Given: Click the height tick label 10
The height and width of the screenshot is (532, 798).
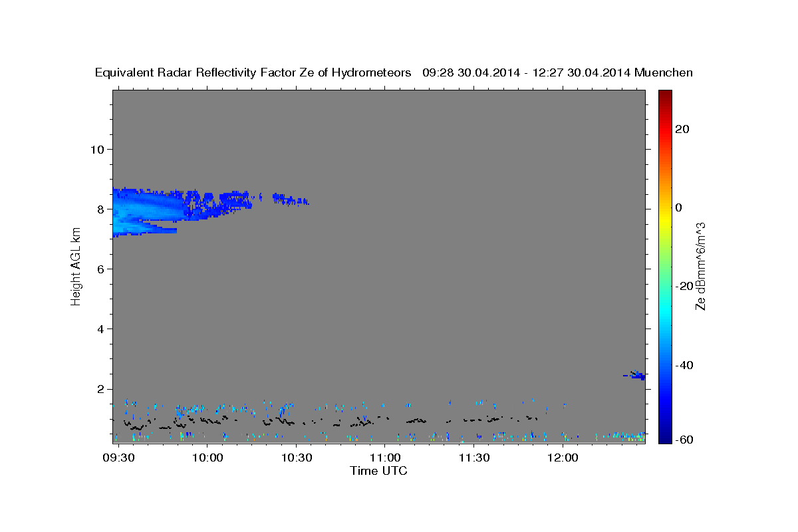Looking at the screenshot, I should coord(98,149).
